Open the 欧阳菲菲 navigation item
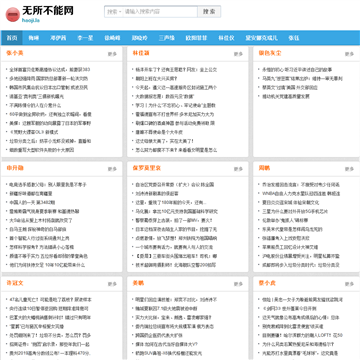Viewport: 360px width, 360px height. (196, 38)
